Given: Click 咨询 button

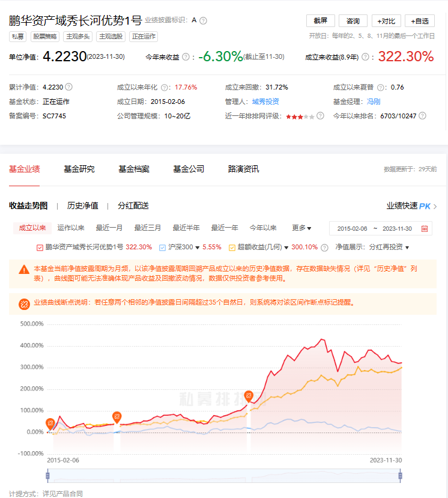Looking at the screenshot, I should [x=353, y=21].
